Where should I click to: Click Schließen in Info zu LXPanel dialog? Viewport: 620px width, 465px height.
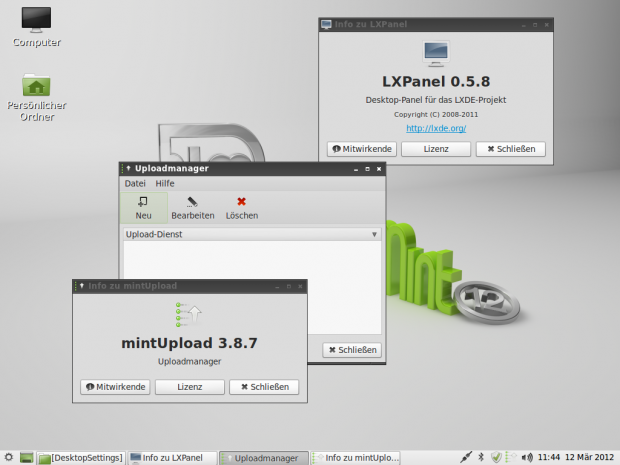click(x=511, y=149)
